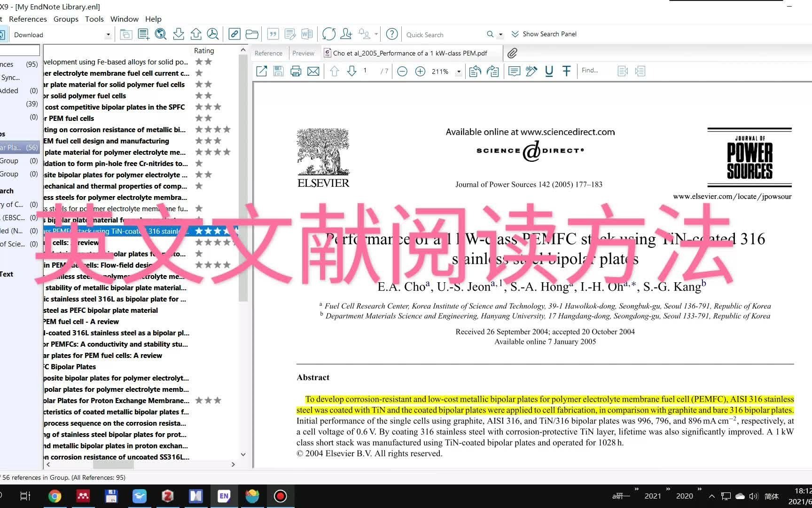This screenshot has width=812, height=508.
Task: Click the Insert Citation quote icon
Action: 273,34
